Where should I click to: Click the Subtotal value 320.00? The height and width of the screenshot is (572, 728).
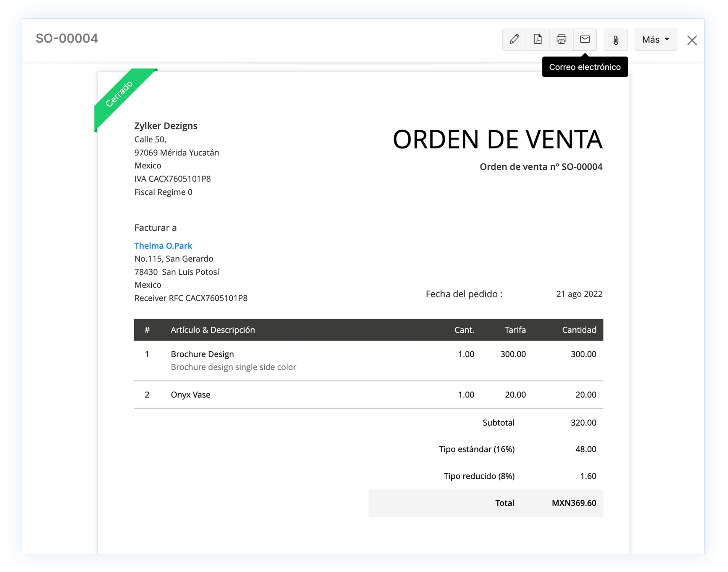[584, 422]
